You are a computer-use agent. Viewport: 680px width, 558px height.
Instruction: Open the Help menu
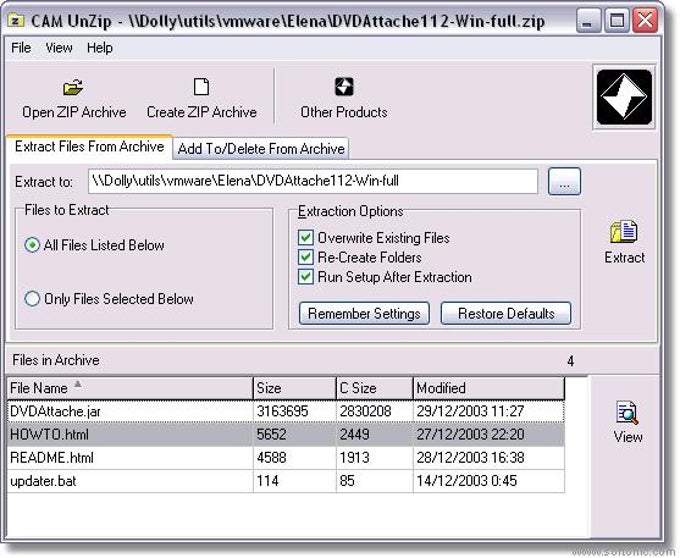pyautogui.click(x=100, y=48)
